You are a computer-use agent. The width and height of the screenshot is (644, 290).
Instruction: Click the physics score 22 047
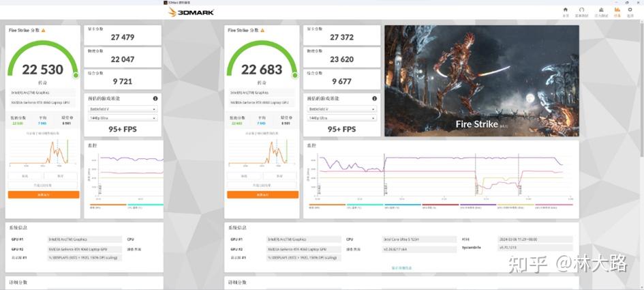(123, 59)
